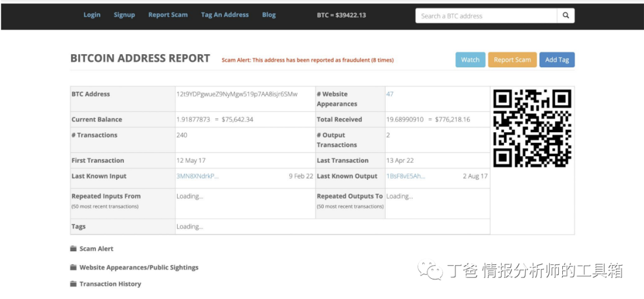Screen dimensions: 644x299
Task: Click the blue Watch button
Action: point(470,60)
